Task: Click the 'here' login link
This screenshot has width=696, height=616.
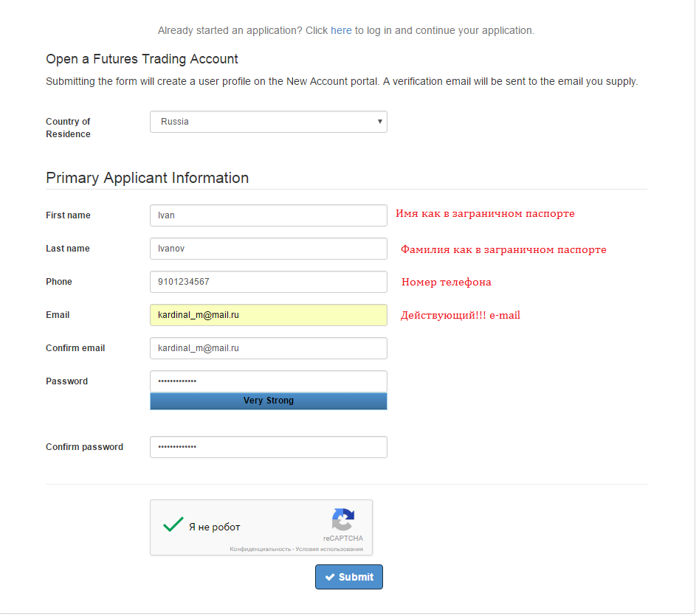Action: 341,31
